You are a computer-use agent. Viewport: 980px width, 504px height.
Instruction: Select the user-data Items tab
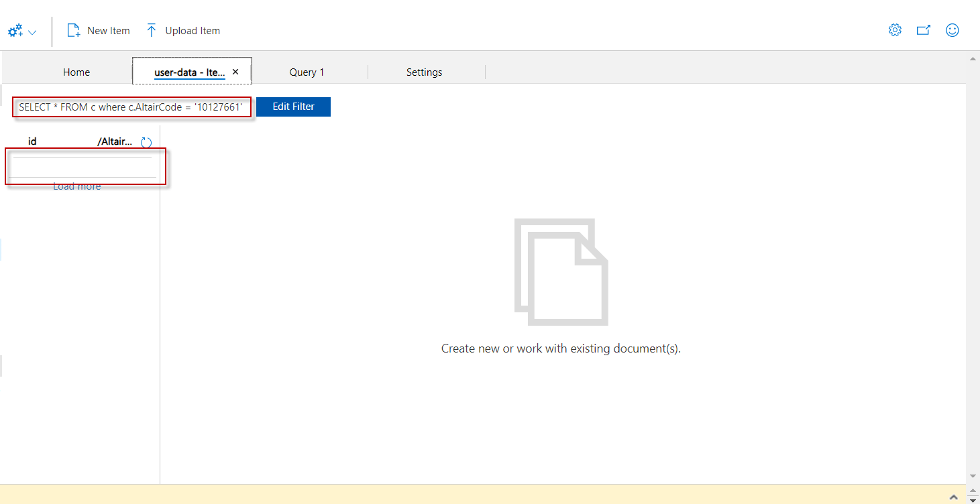[189, 72]
